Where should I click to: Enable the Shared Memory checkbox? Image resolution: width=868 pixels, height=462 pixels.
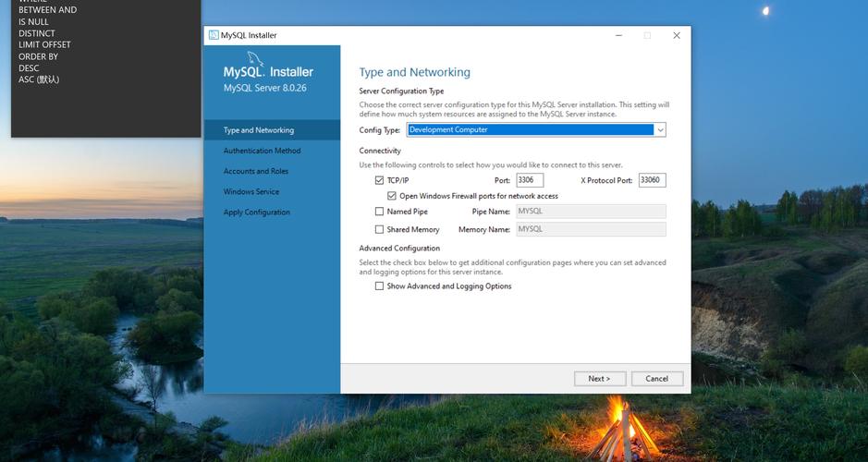[379, 229]
